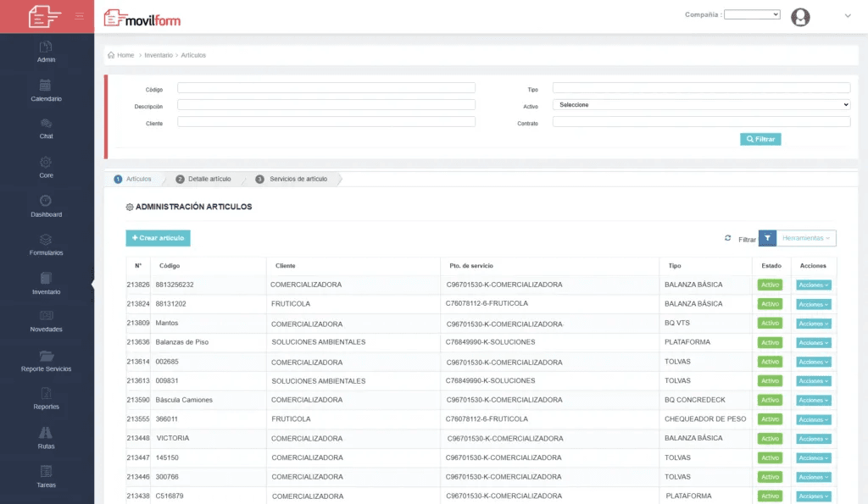
Task: Focus the Cliente input field
Action: coord(326,122)
